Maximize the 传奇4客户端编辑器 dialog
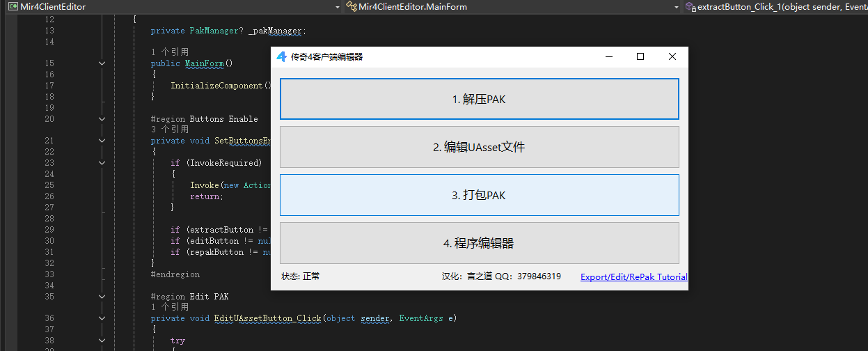868x351 pixels. pos(640,57)
